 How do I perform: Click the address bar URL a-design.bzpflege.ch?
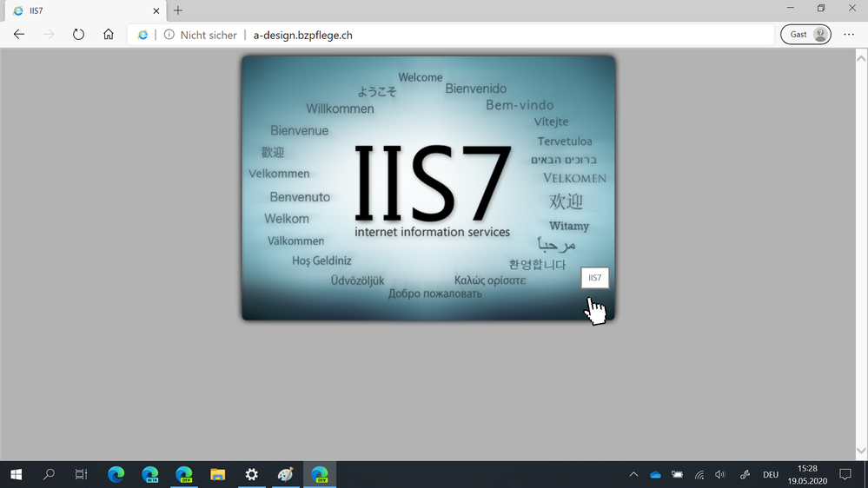(x=303, y=35)
